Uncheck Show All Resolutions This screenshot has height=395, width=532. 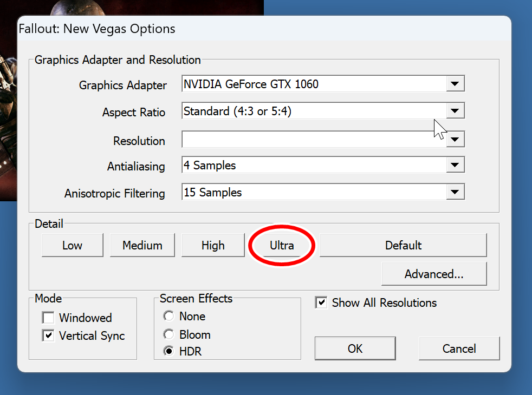click(x=321, y=302)
